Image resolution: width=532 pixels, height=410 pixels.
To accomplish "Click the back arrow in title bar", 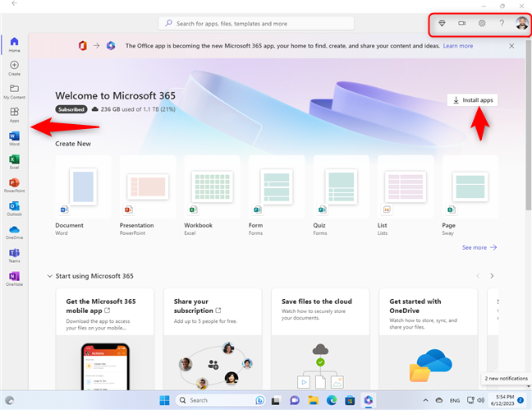I will pos(14,3).
